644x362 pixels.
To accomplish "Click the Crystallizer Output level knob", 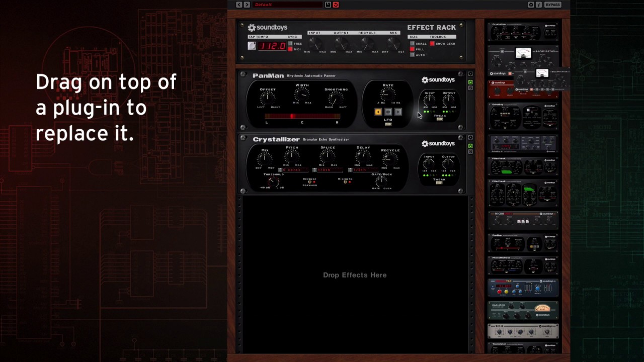I will [448, 164].
